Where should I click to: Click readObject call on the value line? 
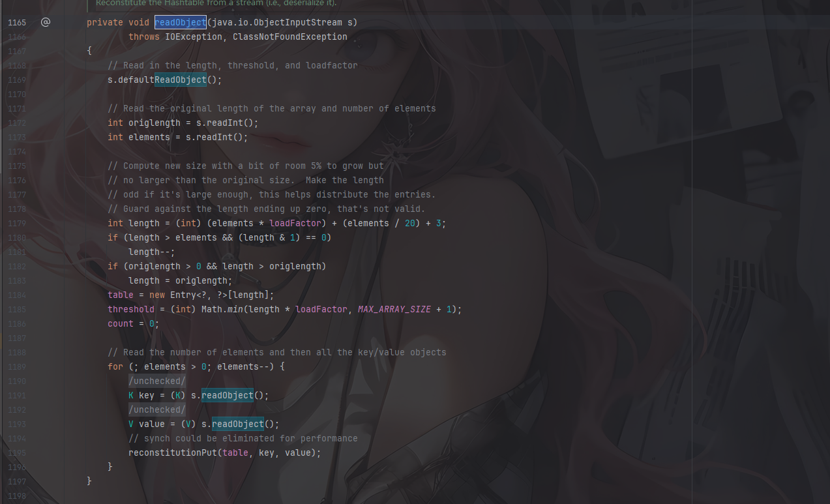tap(237, 424)
